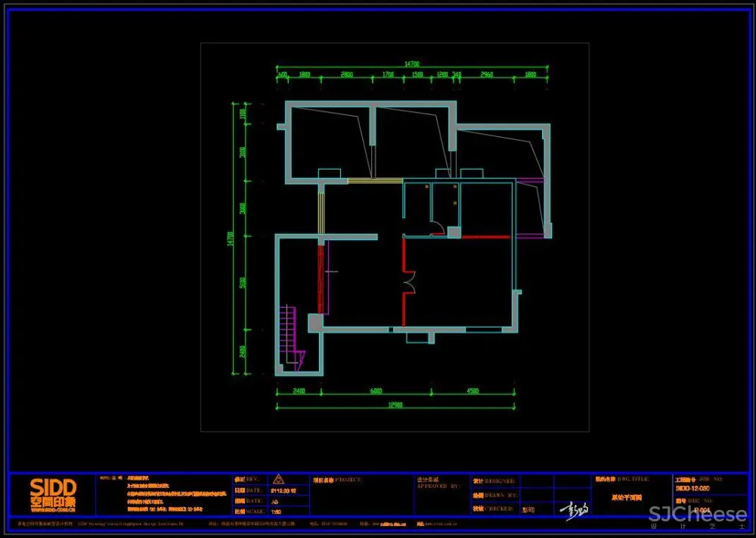
Task: Click the yellow vertical window segment
Action: coord(321,213)
